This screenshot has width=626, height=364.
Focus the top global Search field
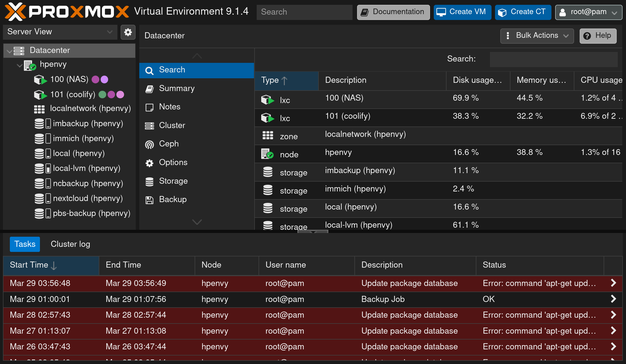click(x=304, y=12)
